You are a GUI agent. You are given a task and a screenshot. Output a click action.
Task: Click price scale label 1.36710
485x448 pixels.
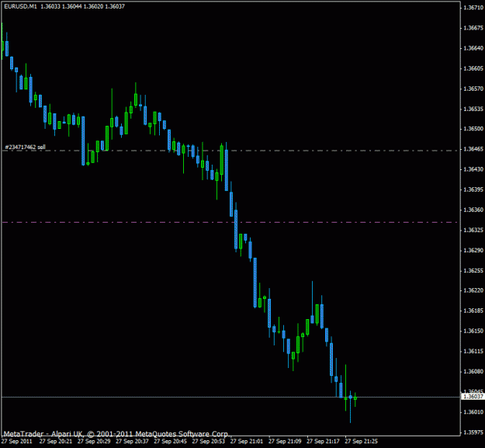473,8
